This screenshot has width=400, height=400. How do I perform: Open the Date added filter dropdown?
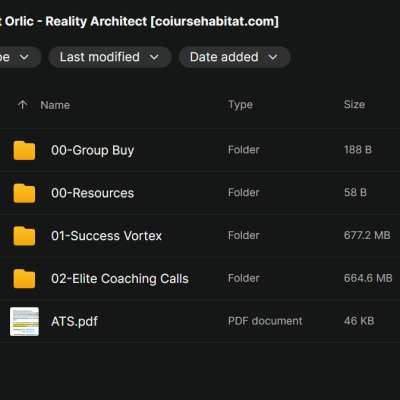(x=235, y=57)
